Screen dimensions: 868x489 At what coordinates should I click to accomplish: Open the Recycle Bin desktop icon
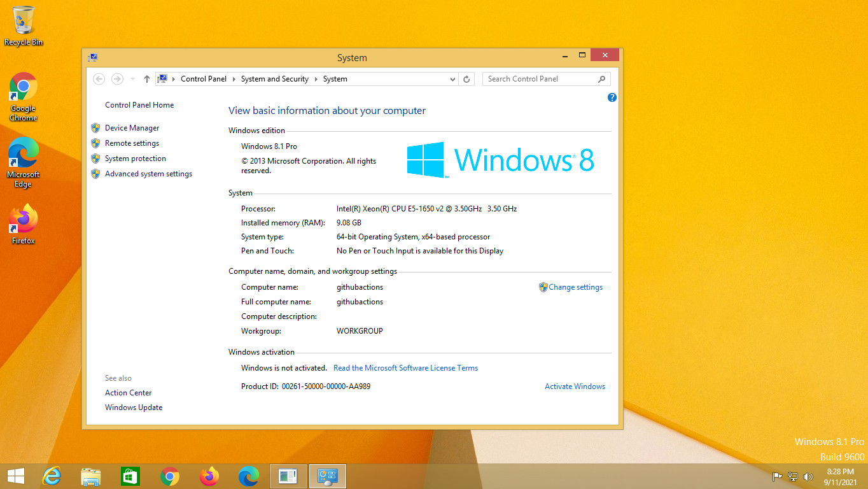click(x=24, y=25)
